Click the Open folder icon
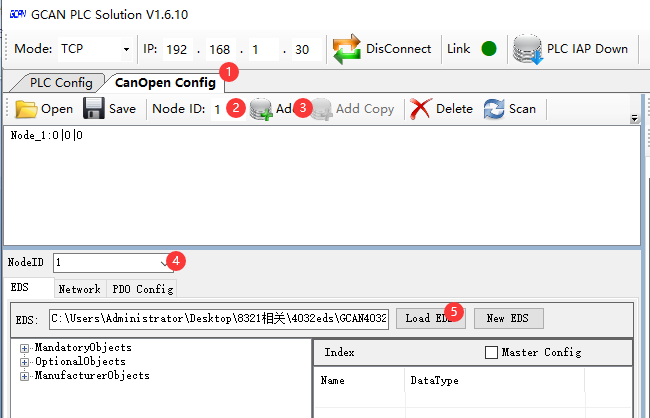Image resolution: width=650 pixels, height=418 pixels. [x=26, y=109]
